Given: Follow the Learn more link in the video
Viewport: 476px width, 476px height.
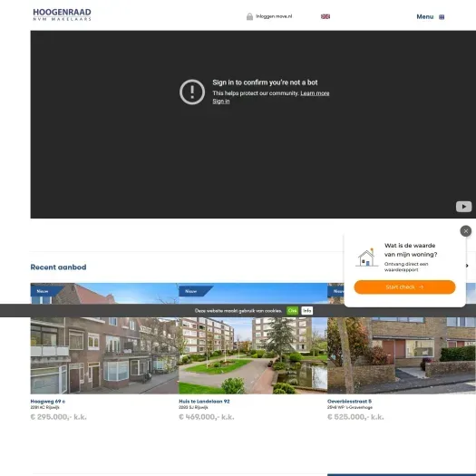Looking at the screenshot, I should 315,93.
